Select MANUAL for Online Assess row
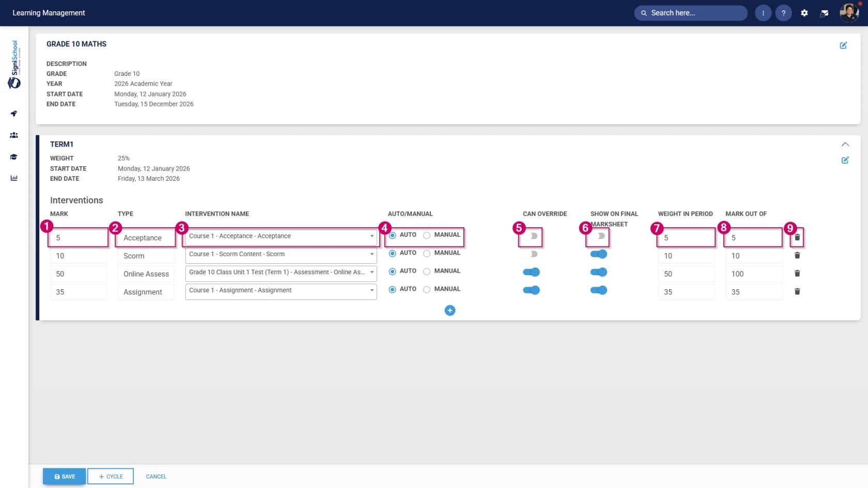The width and height of the screenshot is (868, 488). [x=427, y=272]
